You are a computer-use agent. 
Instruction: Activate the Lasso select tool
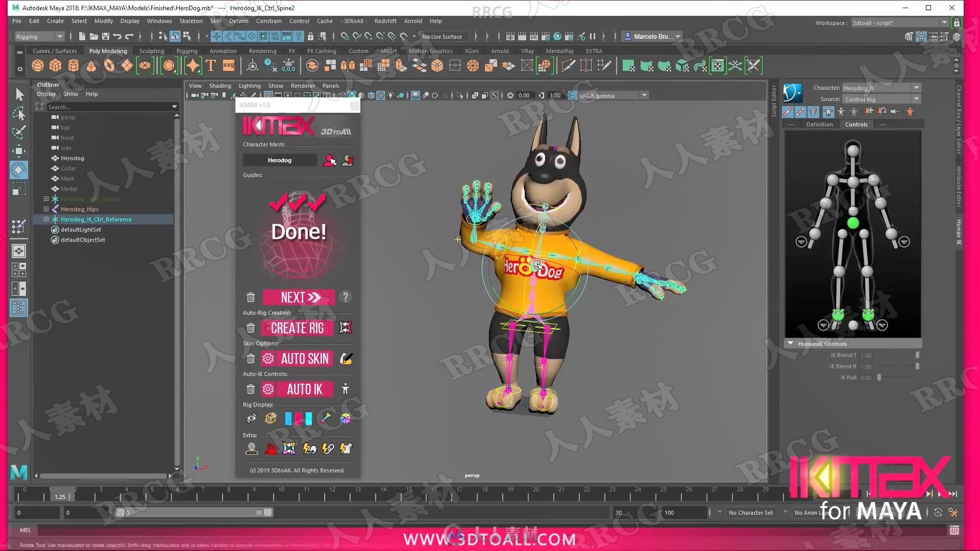tap(19, 113)
